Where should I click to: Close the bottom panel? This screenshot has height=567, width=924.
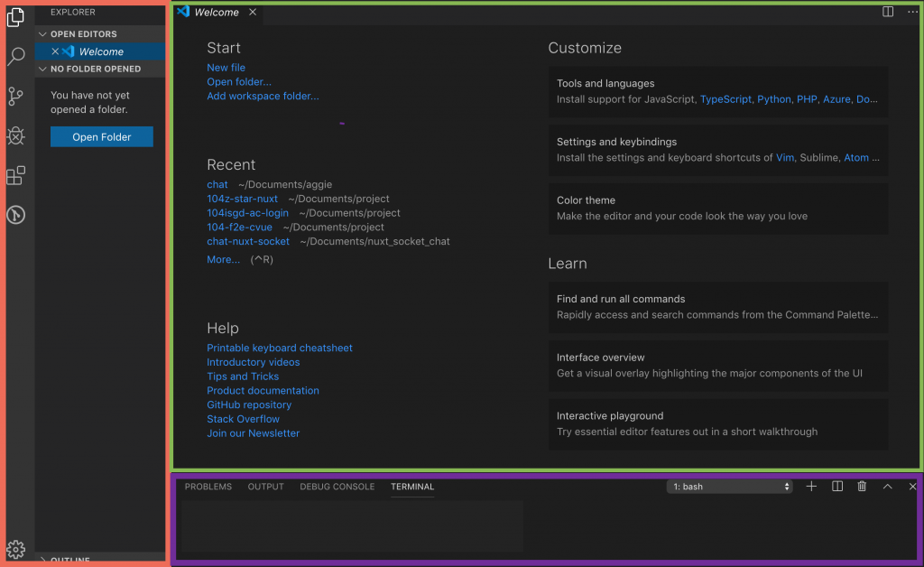(912, 487)
